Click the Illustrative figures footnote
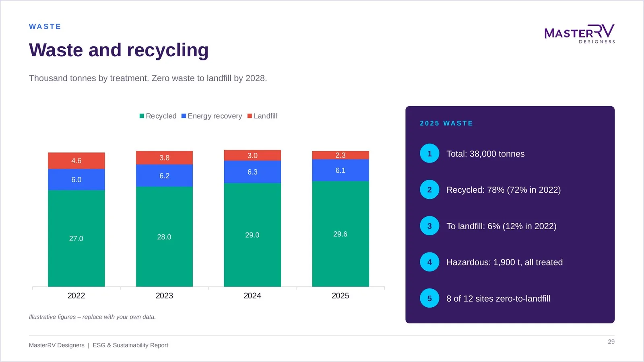The width and height of the screenshot is (644, 362). pos(92,317)
